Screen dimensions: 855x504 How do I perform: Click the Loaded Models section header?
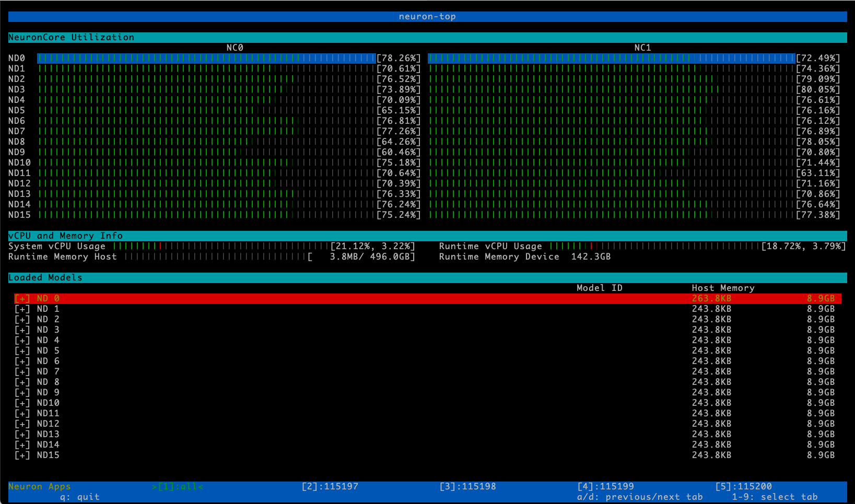tap(45, 277)
